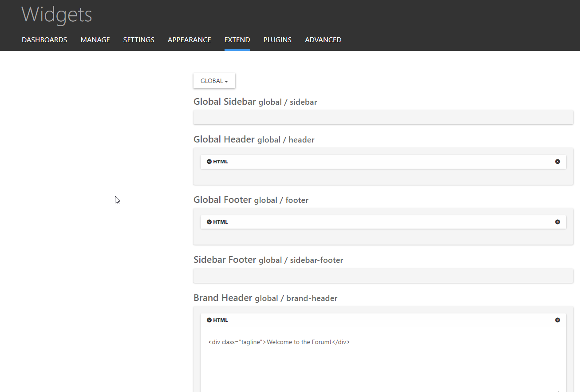Navigate to the PLUGINS tab
The width and height of the screenshot is (580, 392).
click(x=277, y=40)
